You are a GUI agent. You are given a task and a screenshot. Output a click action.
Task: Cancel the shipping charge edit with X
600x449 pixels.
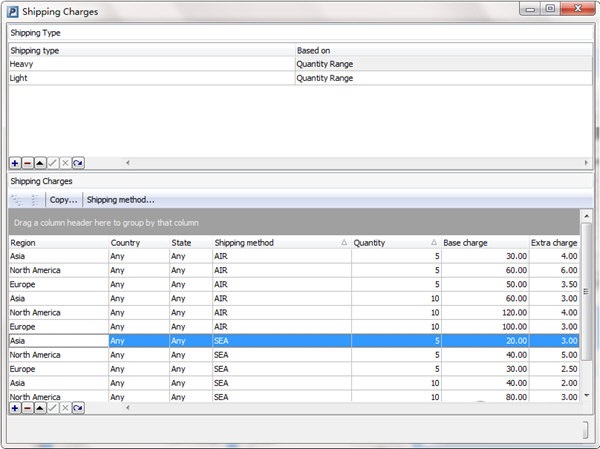pos(65,408)
